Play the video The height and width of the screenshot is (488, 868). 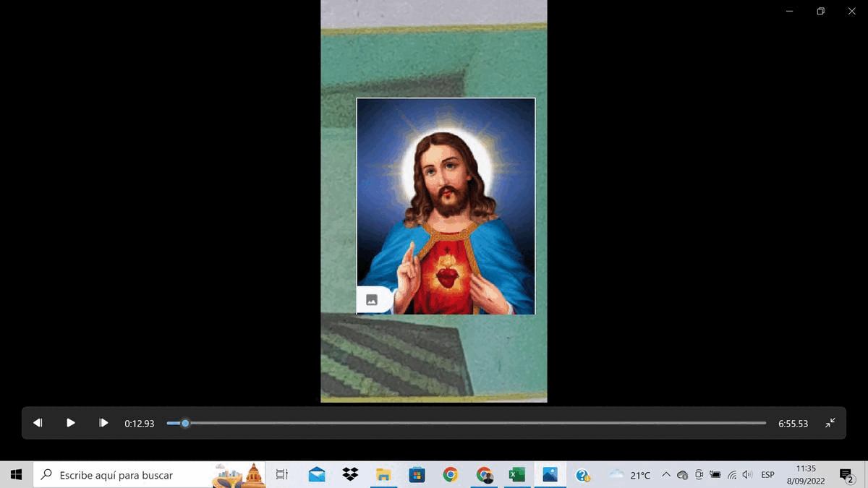pyautogui.click(x=71, y=423)
